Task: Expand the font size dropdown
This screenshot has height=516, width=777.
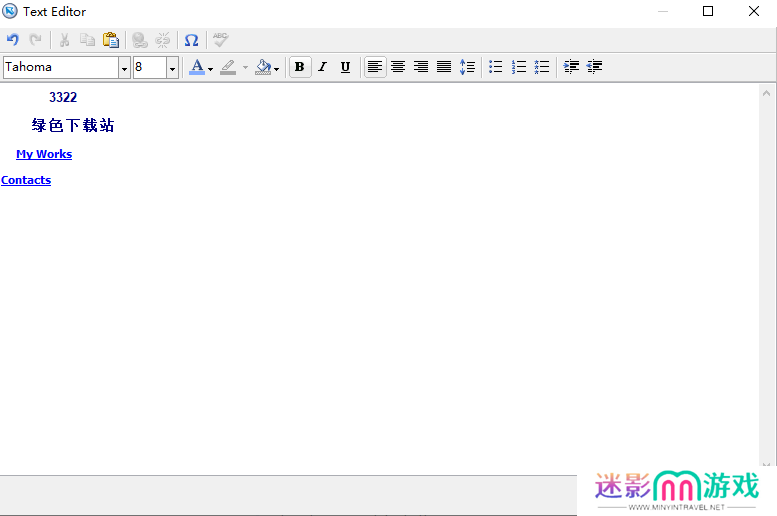Action: [x=172, y=67]
